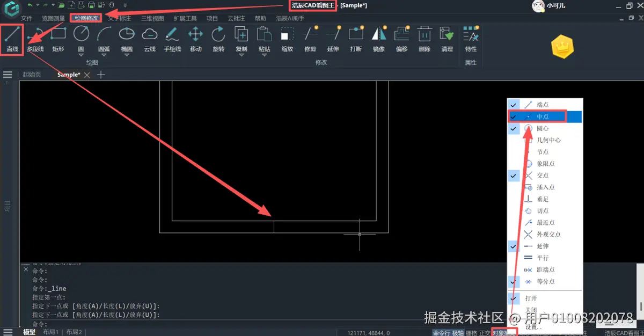The image size is (644, 336).
Task: Switch to the 起始页 document tab
Action: [32, 75]
